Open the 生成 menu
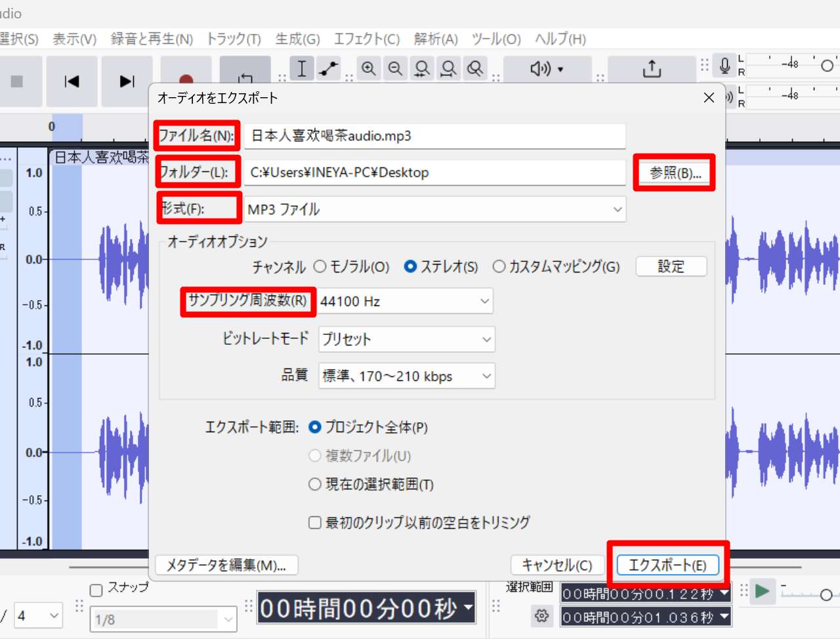 pyautogui.click(x=297, y=39)
